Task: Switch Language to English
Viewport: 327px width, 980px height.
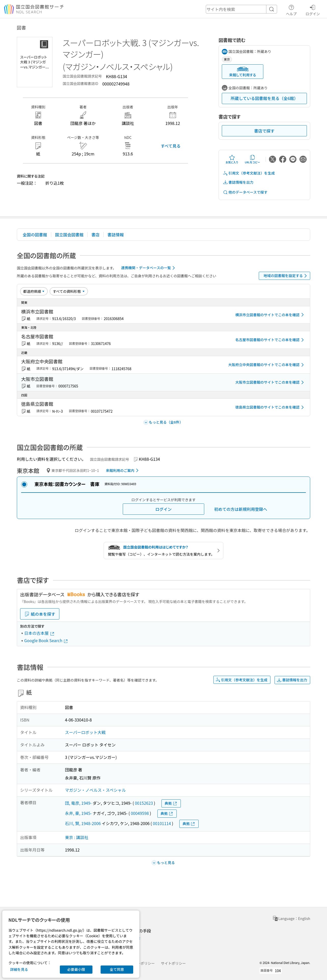Action: (x=291, y=918)
